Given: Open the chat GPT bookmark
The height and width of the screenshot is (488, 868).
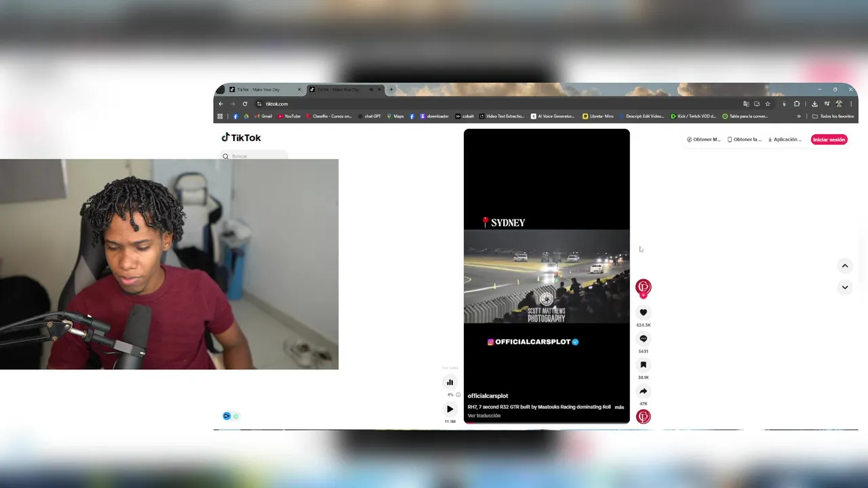Looking at the screenshot, I should 370,116.
